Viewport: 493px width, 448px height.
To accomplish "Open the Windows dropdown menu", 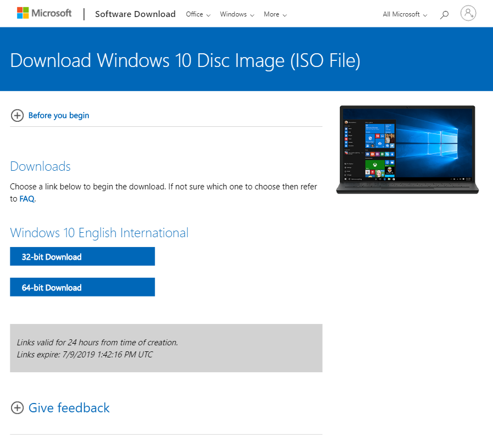I will tap(237, 14).
